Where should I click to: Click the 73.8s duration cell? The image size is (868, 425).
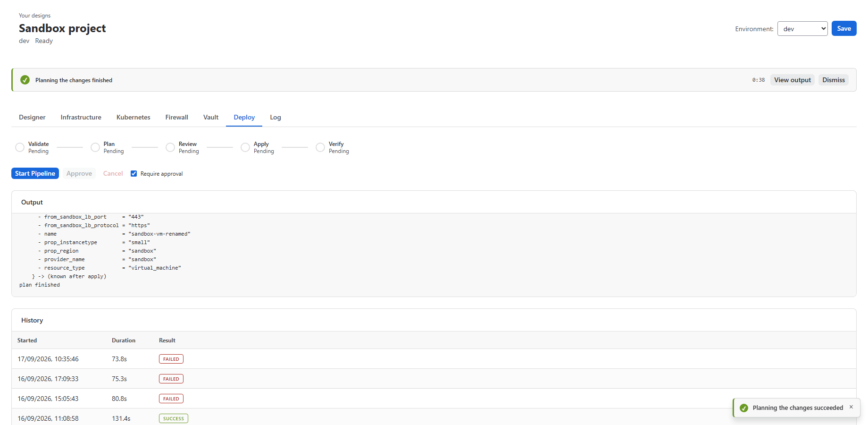pos(119,359)
